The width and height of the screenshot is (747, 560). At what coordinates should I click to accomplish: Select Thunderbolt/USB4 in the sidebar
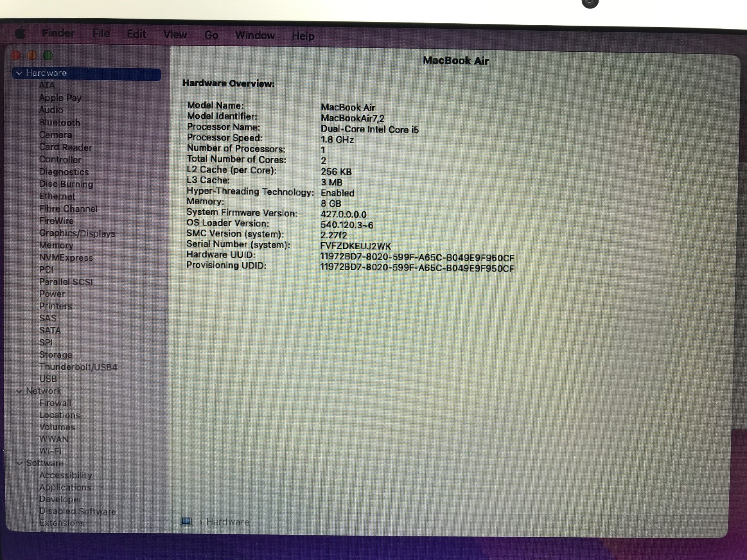(x=78, y=367)
